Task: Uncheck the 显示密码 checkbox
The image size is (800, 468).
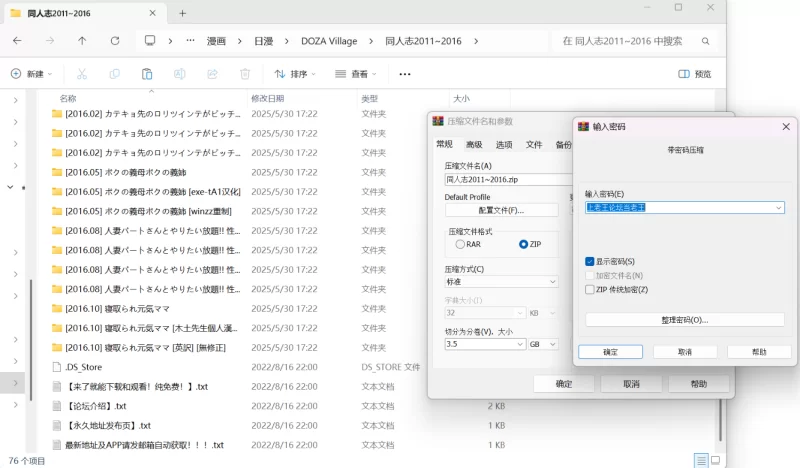Action: coord(590,261)
